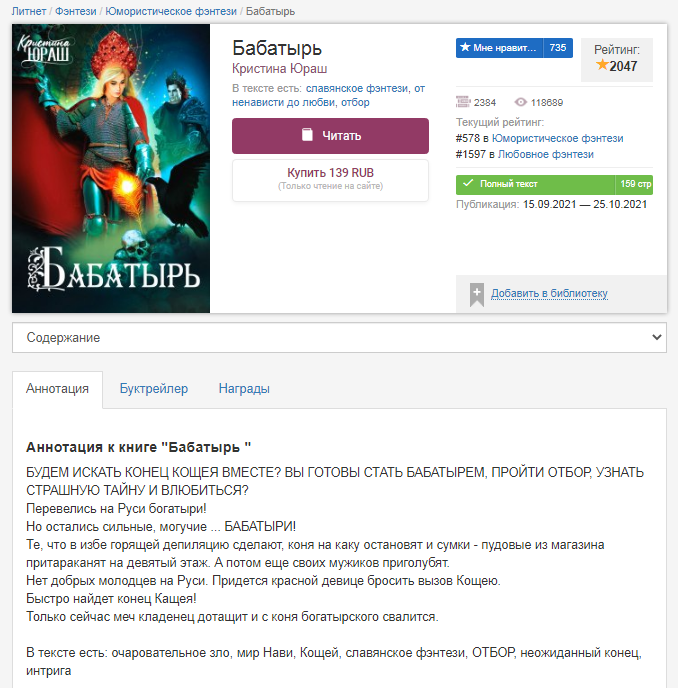Open the Награды tab
The width and height of the screenshot is (678, 688).
[x=244, y=389]
